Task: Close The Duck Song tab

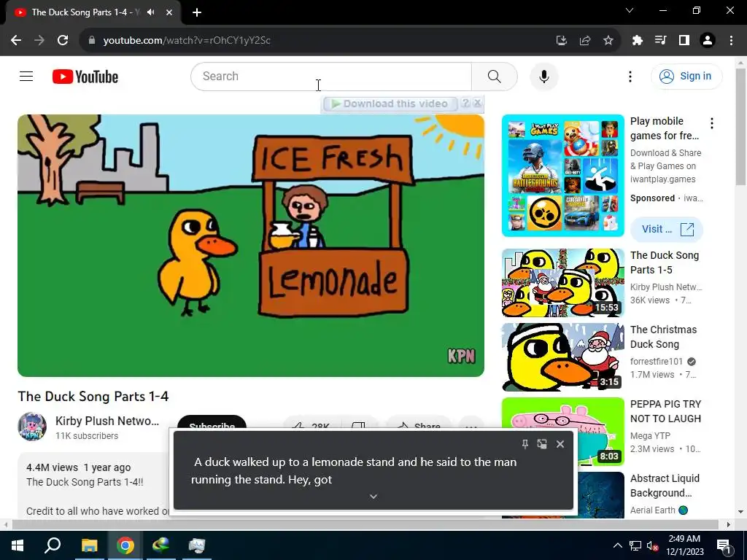Action: (x=169, y=12)
